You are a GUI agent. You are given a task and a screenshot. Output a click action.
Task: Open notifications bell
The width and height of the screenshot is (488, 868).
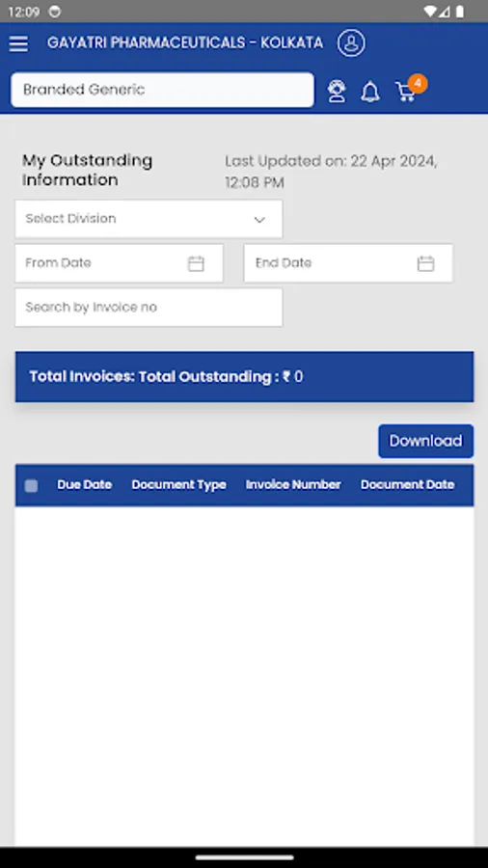coord(370,92)
